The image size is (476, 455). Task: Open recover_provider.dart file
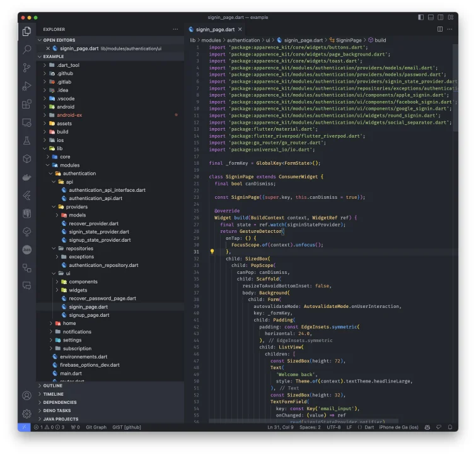110,223
